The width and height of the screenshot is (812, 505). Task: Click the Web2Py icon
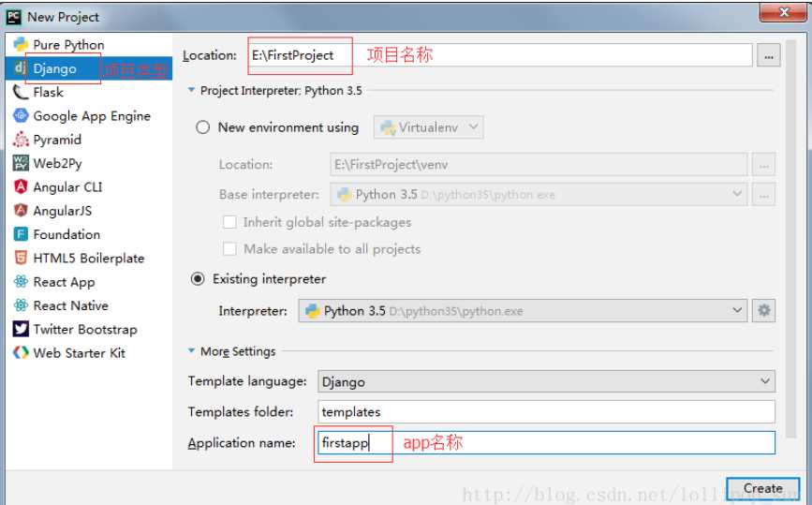tap(21, 163)
